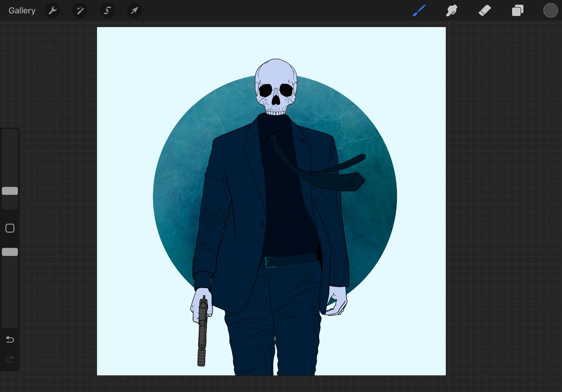Screen dimensions: 562x392
Task: Open the Smudge tool
Action: pyautogui.click(x=451, y=10)
